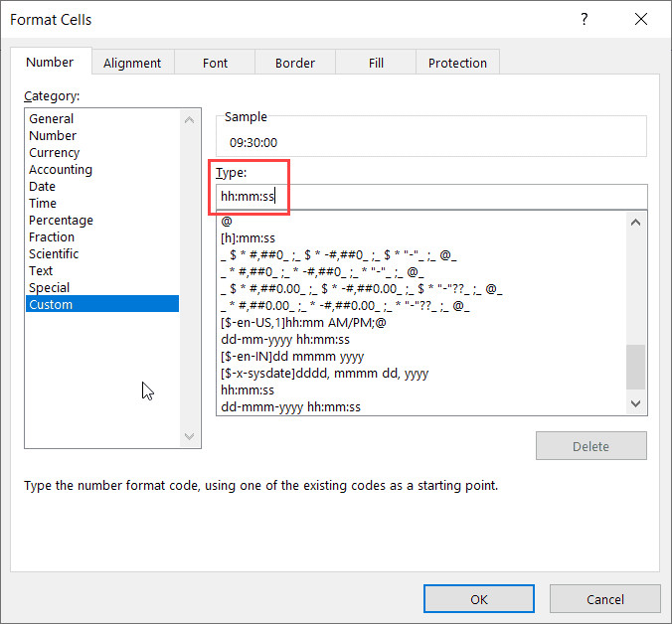Screen dimensions: 672x624
Task: Go to the Border tab
Action: point(294,63)
